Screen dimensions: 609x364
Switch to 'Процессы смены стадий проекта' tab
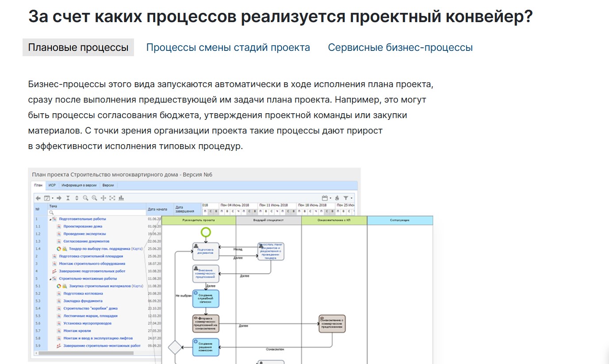coord(228,47)
